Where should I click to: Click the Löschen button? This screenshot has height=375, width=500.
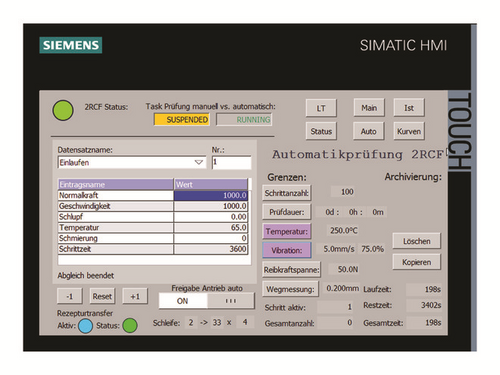(417, 241)
